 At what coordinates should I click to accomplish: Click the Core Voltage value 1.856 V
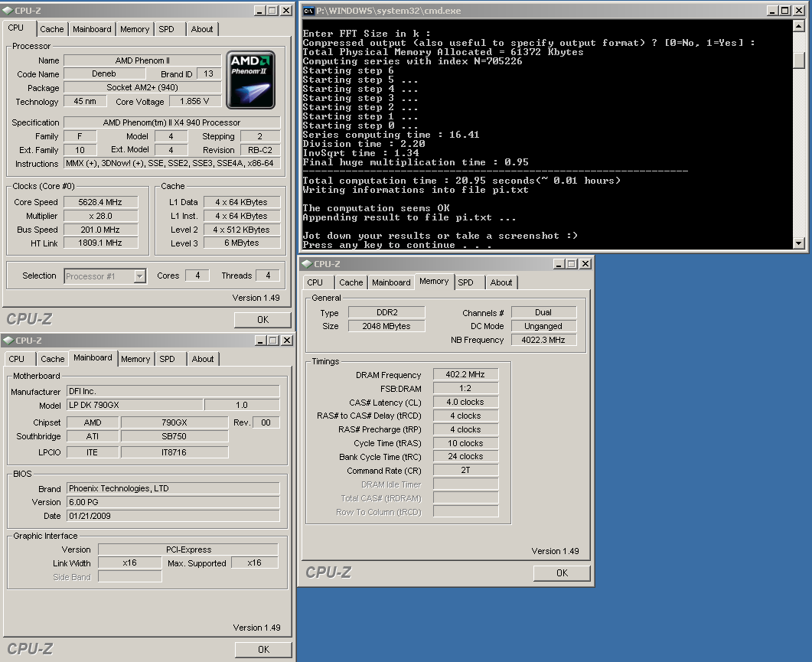[x=194, y=102]
